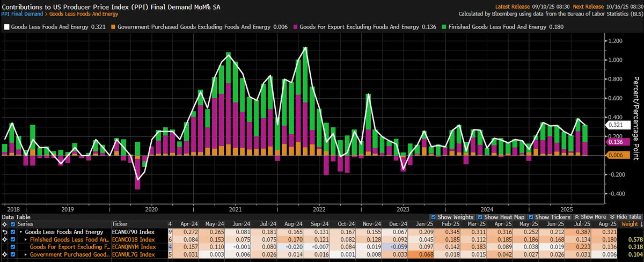Viewport: 644px width, 262px height.
Task: Click the white Goods Less Foods And Energy legend swatch
Action: click(x=6, y=26)
